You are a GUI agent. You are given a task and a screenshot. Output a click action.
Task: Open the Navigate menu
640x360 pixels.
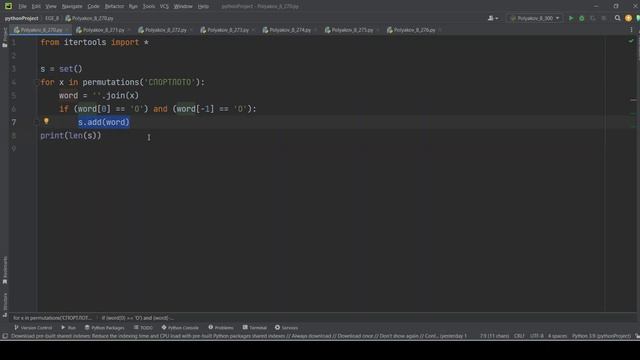tap(72, 6)
